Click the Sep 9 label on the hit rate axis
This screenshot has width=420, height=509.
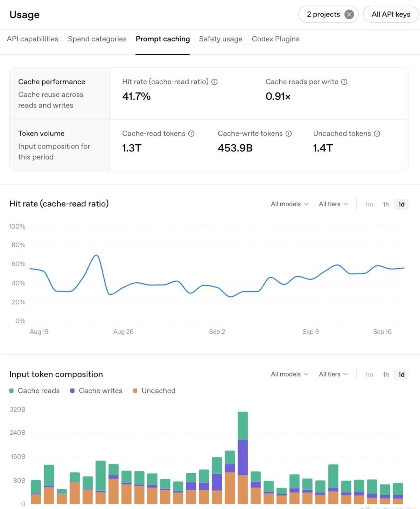click(311, 332)
